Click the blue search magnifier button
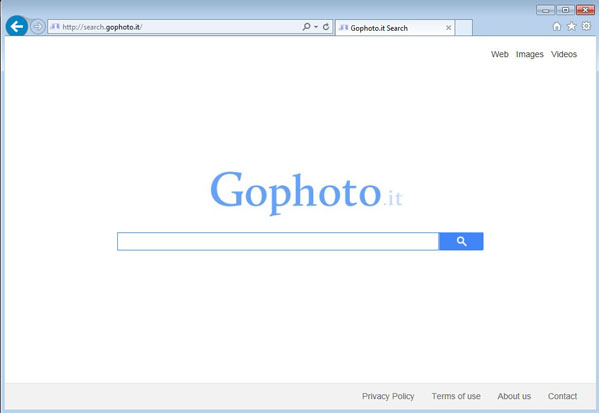The image size is (599, 413). [x=461, y=241]
